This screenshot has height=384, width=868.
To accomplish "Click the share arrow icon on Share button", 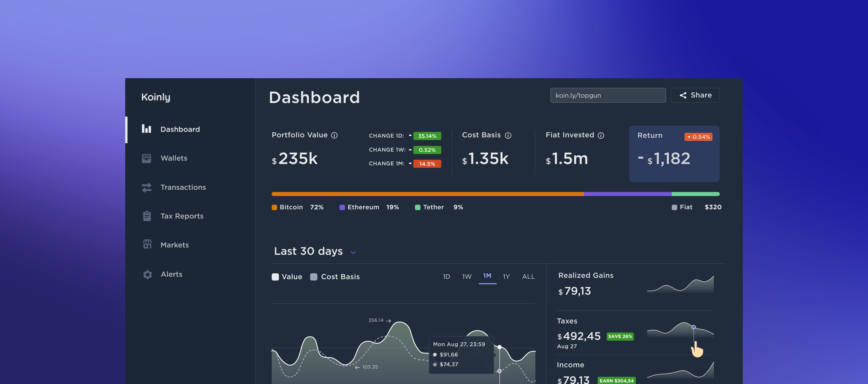I will coord(683,95).
